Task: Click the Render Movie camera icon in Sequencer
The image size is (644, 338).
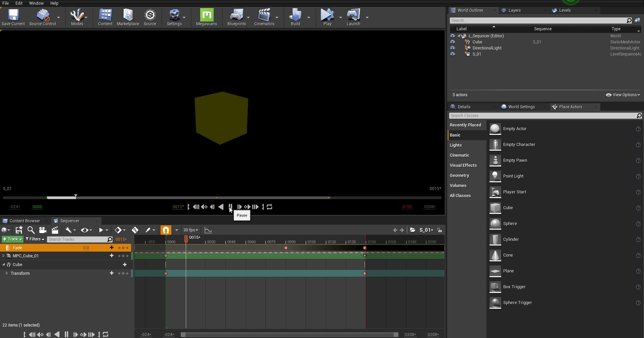Action: [x=43, y=230]
